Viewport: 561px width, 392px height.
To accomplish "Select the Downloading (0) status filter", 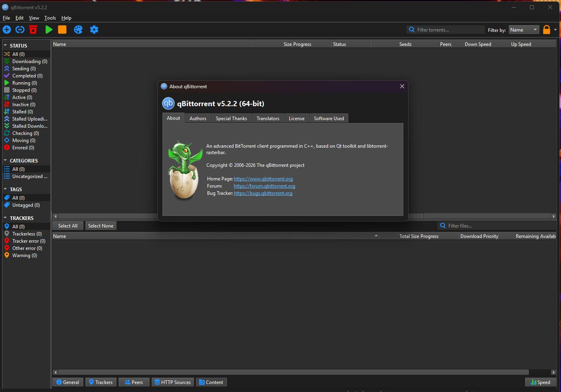I will click(x=26, y=61).
